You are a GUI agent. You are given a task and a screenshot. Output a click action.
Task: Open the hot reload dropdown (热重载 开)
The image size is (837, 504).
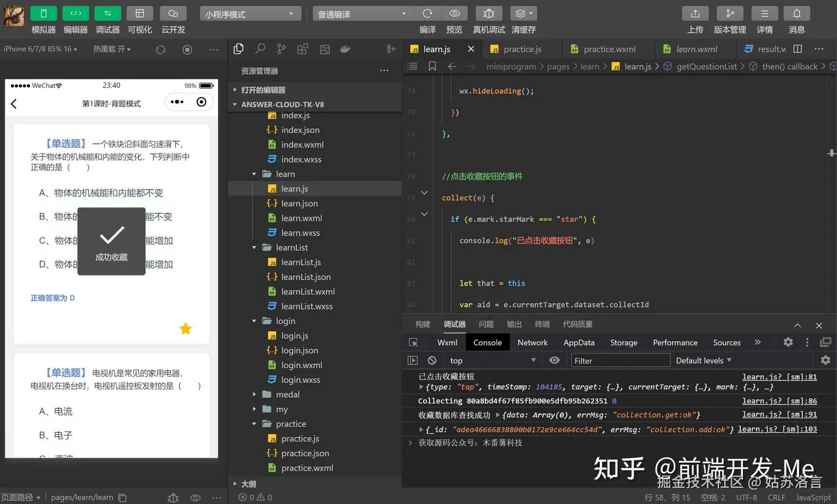tap(112, 49)
